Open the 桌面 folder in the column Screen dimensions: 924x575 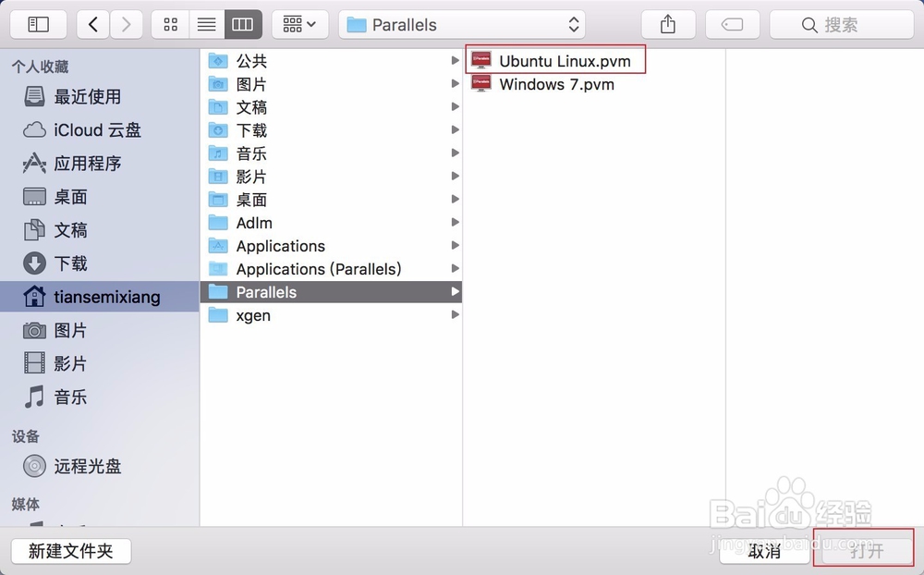331,200
